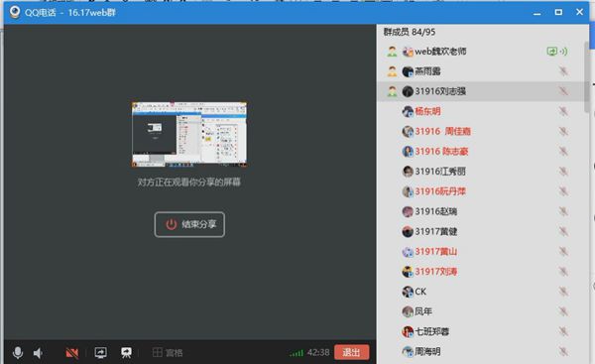Click the screen-share status icon beside web魏欢老师
Viewport: 595px width, 364px height.
point(551,51)
